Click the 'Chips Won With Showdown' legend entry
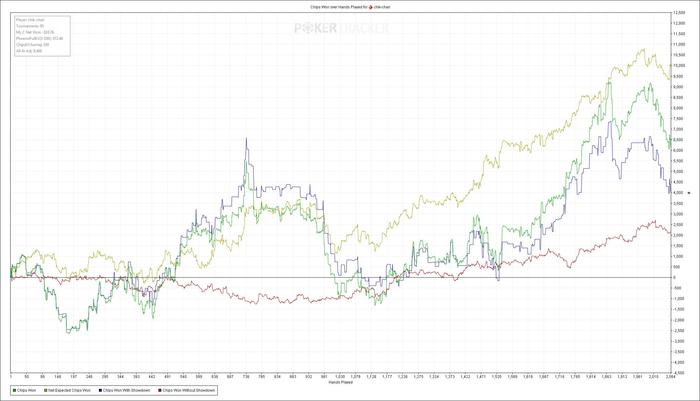The image size is (700, 401). tap(127, 390)
